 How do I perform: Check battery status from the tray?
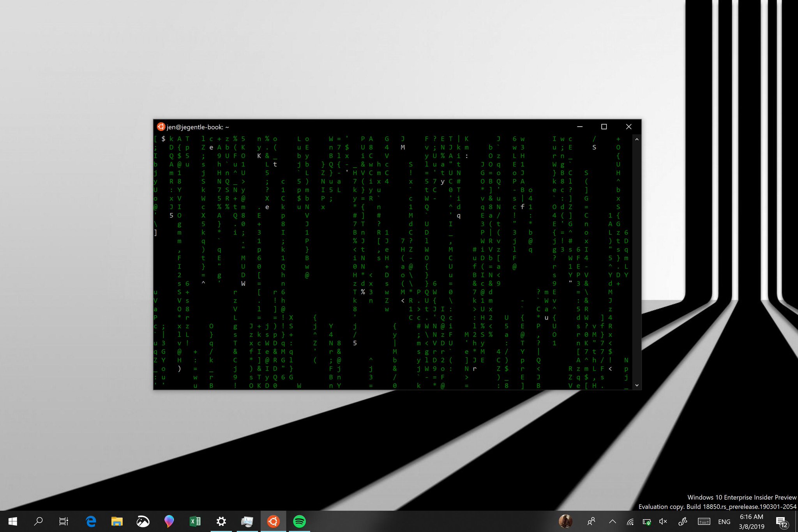647,521
